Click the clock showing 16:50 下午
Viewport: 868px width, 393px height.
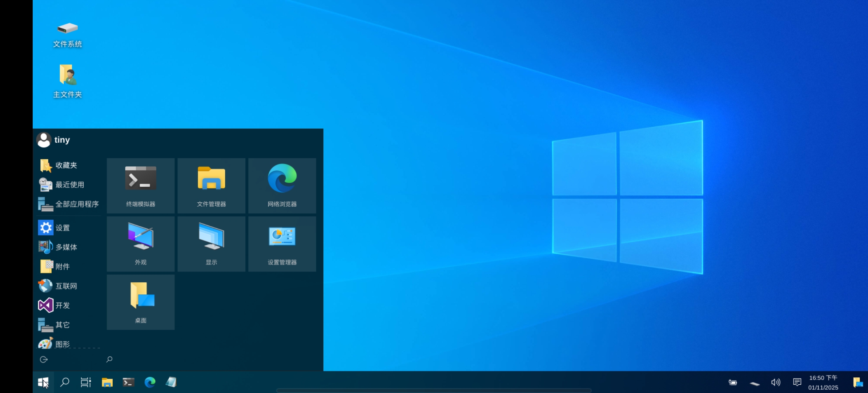click(x=823, y=382)
